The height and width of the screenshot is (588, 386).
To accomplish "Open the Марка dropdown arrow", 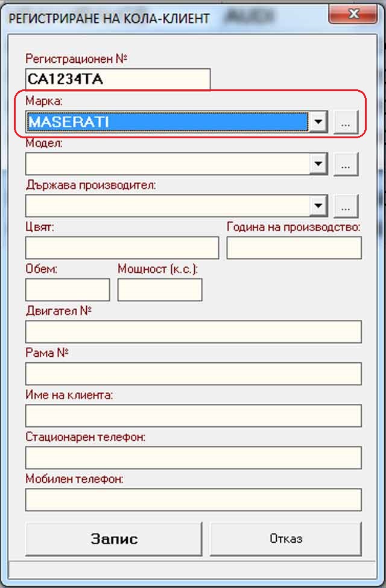I will (318, 122).
